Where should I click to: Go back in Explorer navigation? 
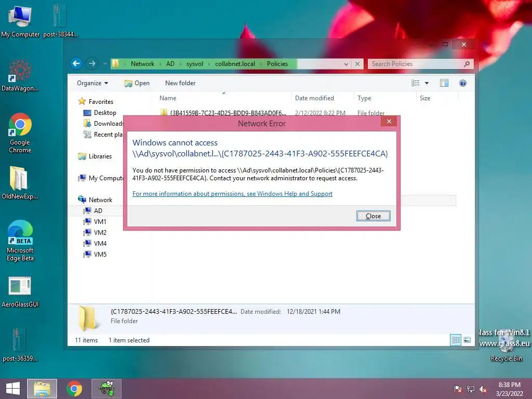(76, 63)
